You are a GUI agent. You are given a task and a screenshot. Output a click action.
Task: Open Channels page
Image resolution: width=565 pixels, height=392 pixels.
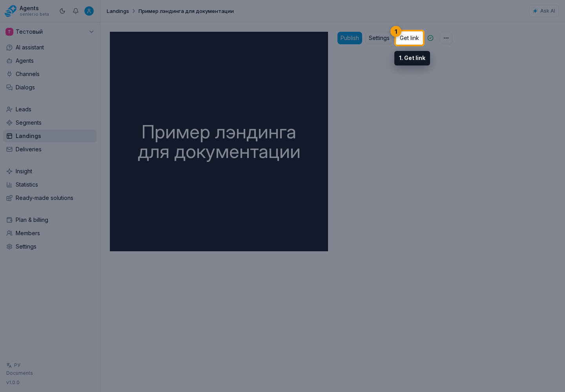click(x=50, y=74)
